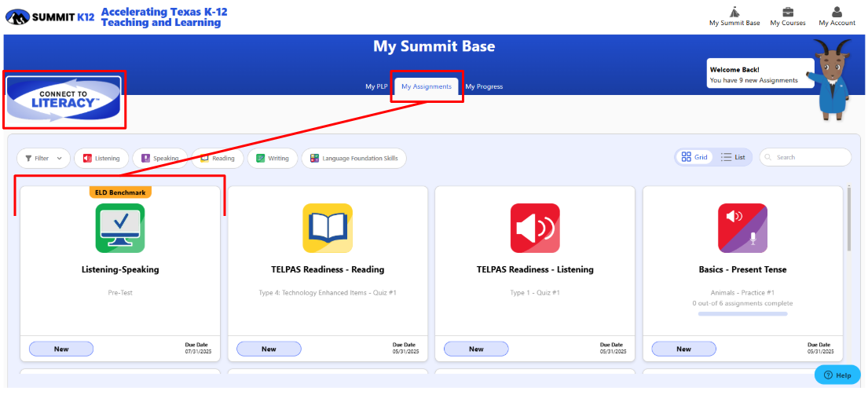This screenshot has height=395, width=868.
Task: Expand the Filter dropdown
Action: point(43,158)
